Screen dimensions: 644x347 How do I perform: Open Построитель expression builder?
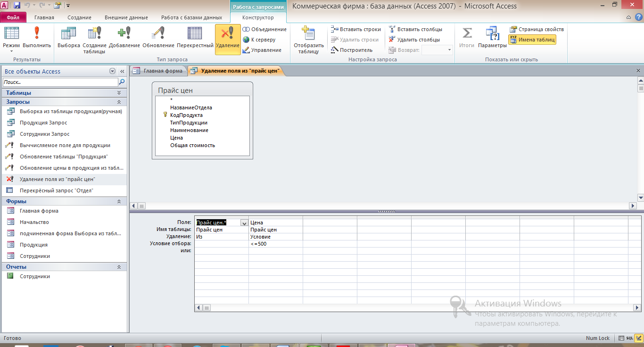[x=352, y=50]
